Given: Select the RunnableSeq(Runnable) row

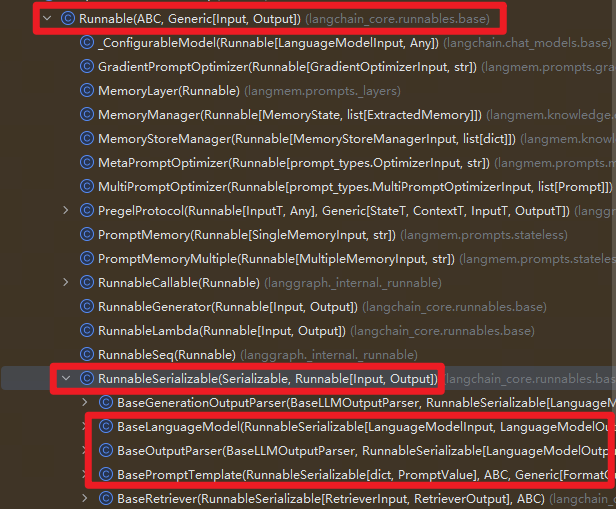Looking at the screenshot, I should point(308,354).
